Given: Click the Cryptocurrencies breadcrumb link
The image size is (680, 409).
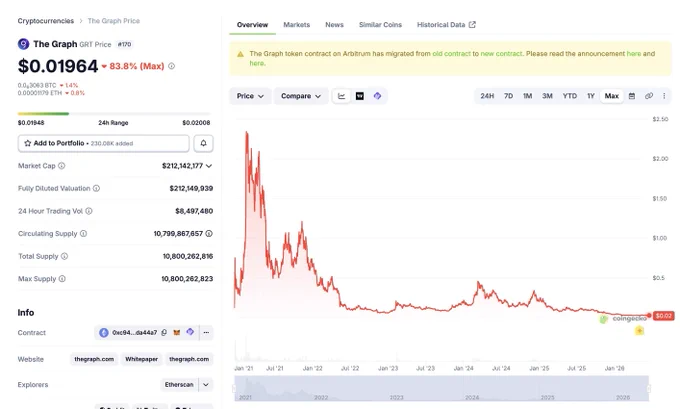Looking at the screenshot, I should point(46,21).
